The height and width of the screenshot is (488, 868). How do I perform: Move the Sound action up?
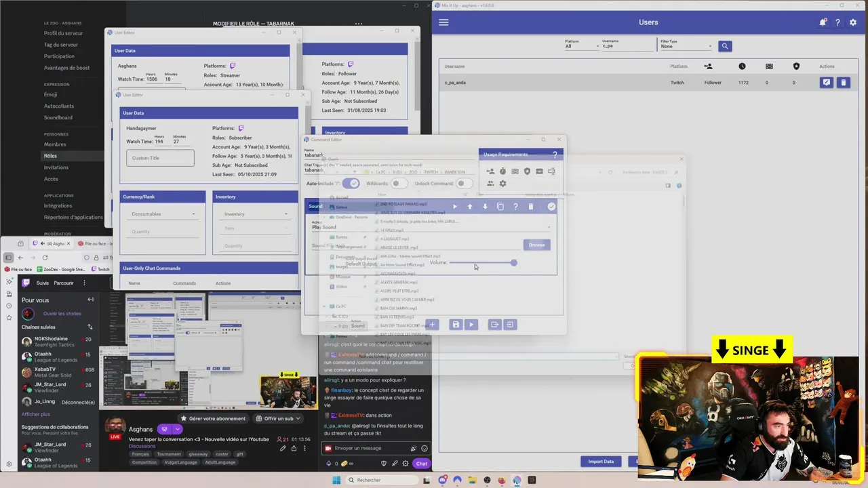click(x=469, y=207)
